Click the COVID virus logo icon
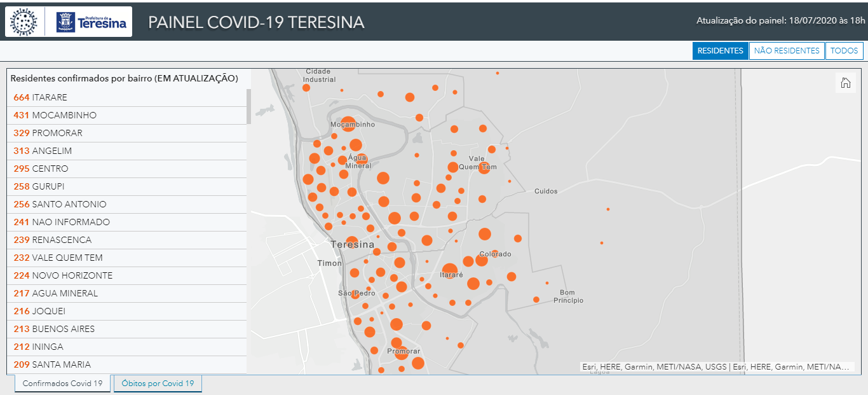868x395 pixels. pos(25,22)
